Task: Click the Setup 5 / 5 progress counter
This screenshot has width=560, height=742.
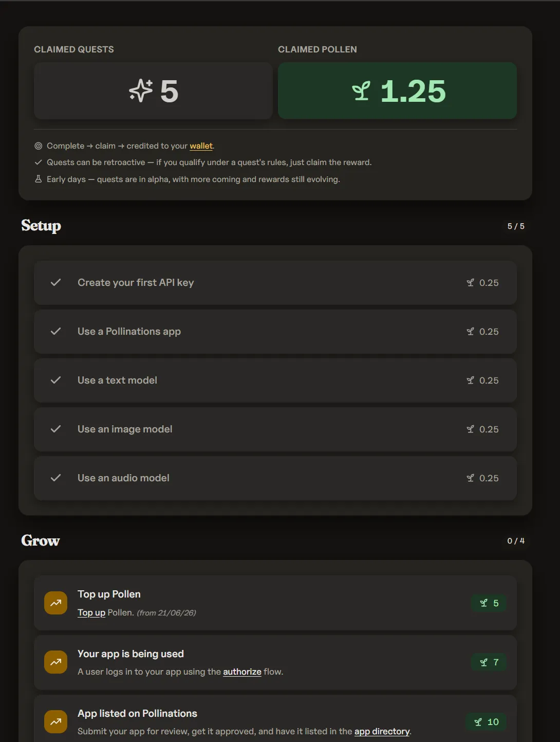Action: coord(516,226)
